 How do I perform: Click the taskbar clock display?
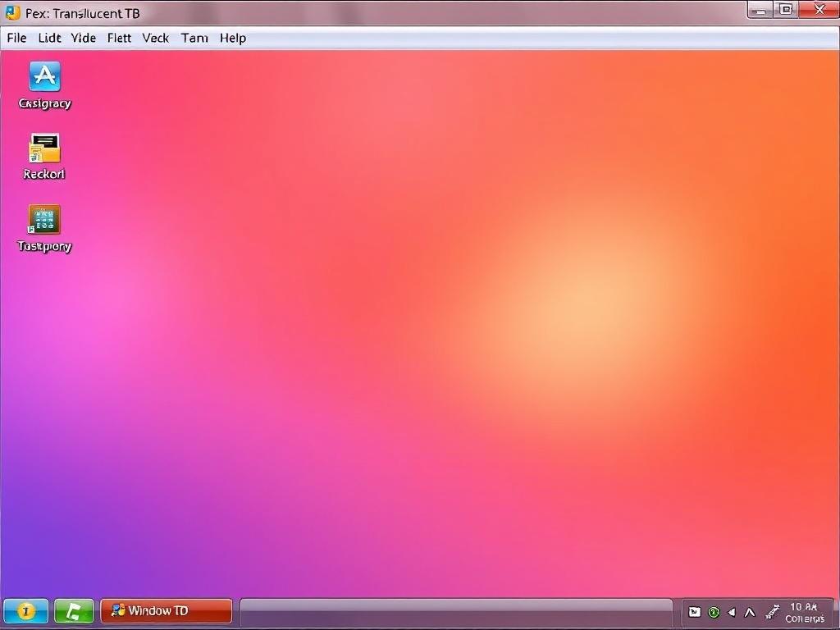804,612
